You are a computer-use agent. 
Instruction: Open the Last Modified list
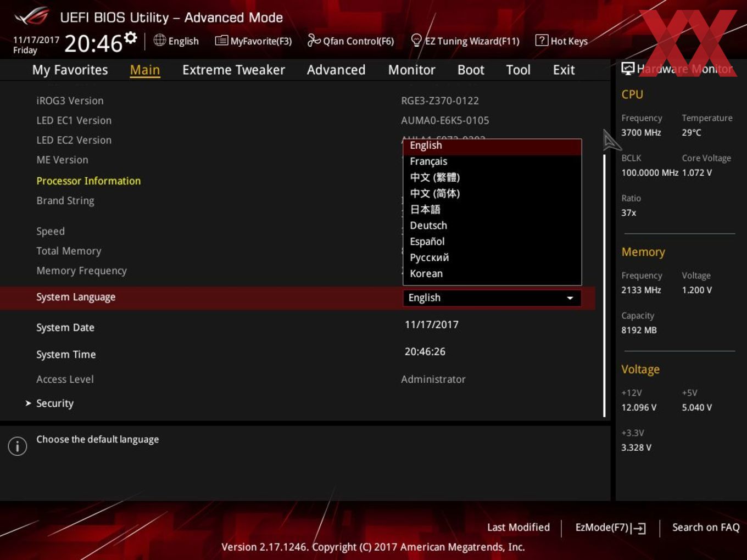click(x=519, y=528)
